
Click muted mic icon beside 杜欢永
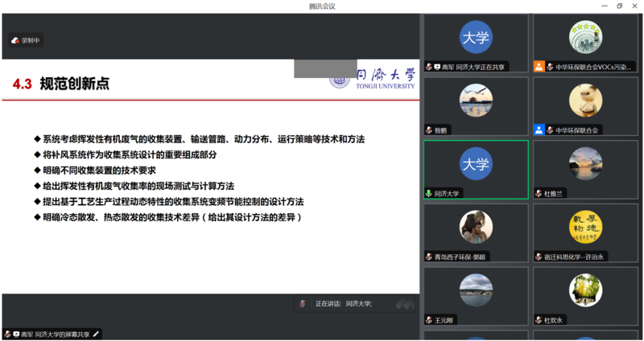539,320
